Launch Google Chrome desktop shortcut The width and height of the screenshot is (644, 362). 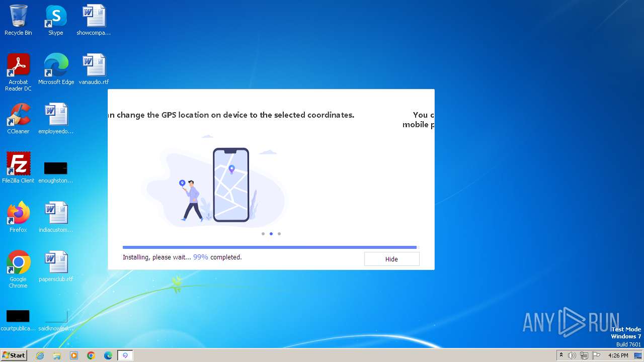click(18, 269)
